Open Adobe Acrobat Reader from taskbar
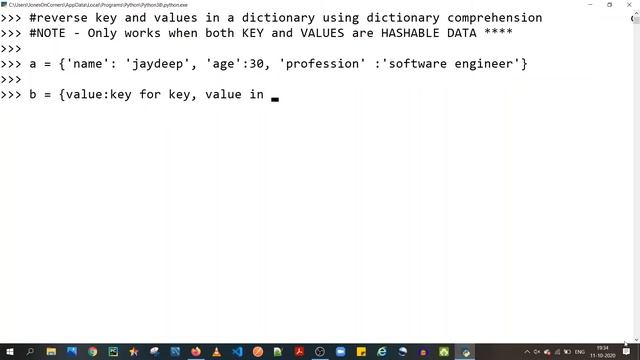640x360 pixels. [299, 351]
